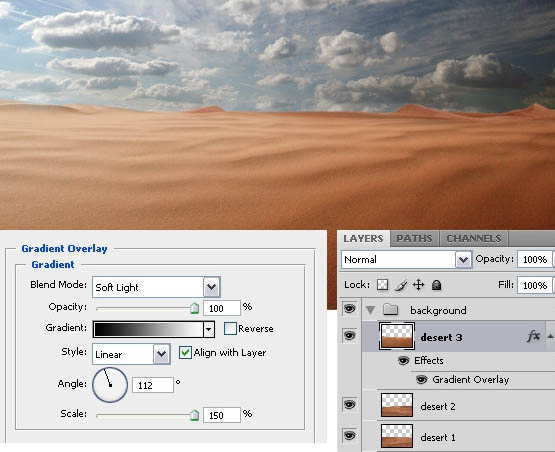555x452 pixels.
Task: Click the lock position move icon
Action: pos(418,285)
